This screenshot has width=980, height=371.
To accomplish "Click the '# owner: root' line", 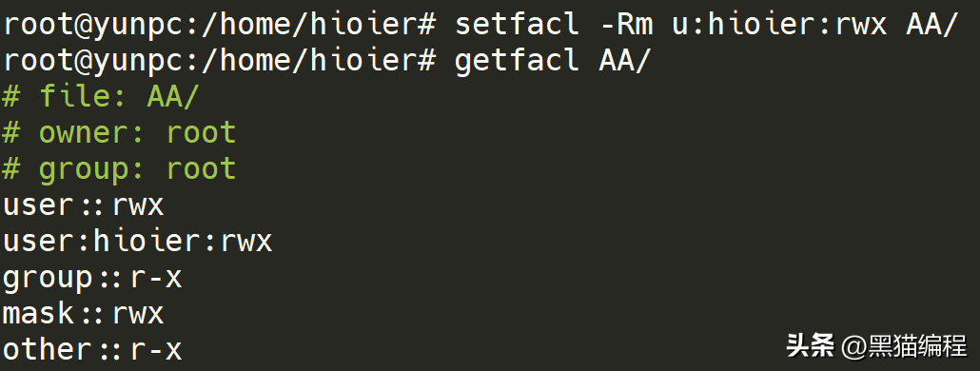I will click(x=119, y=132).
